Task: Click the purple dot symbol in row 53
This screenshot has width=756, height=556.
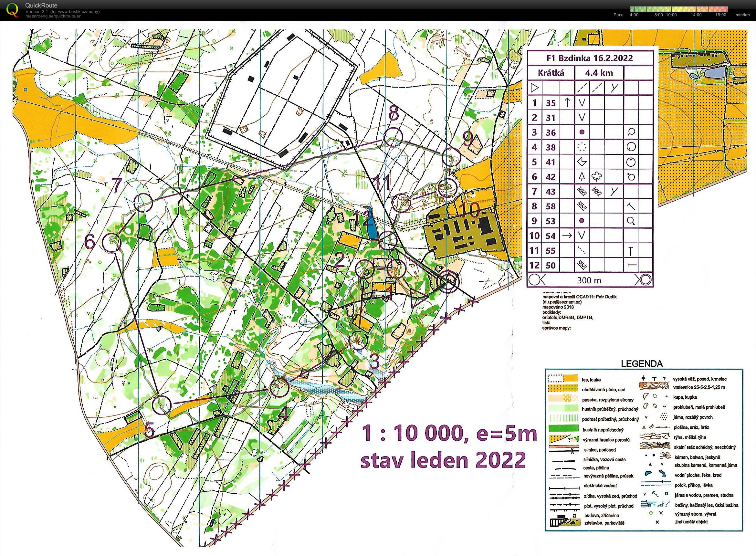Action: tap(582, 221)
